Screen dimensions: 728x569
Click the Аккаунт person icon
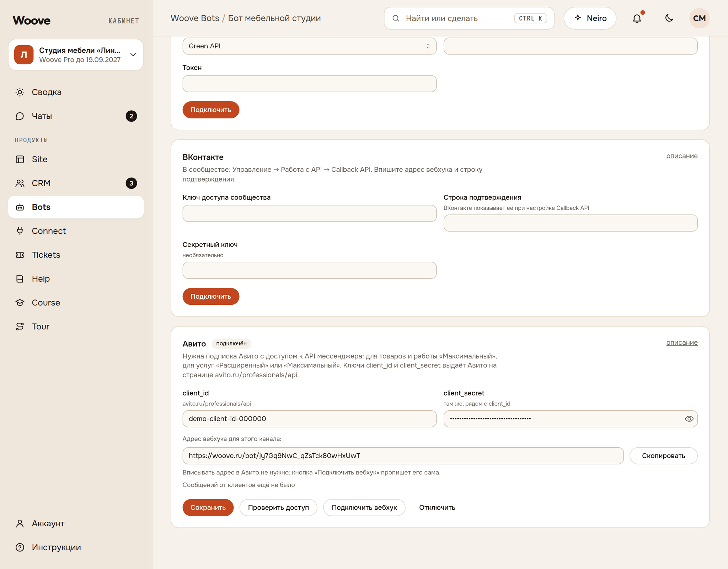(x=20, y=523)
